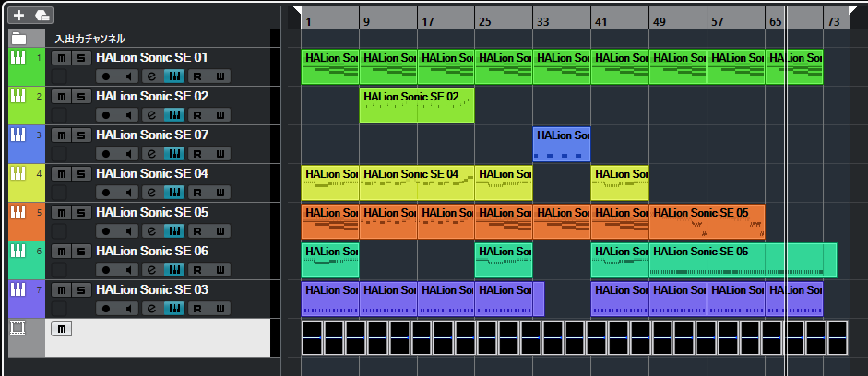Image resolution: width=868 pixels, height=376 pixels.
Task: Open channel settings (e) for HALion Sonic SE 02
Action: (151, 115)
